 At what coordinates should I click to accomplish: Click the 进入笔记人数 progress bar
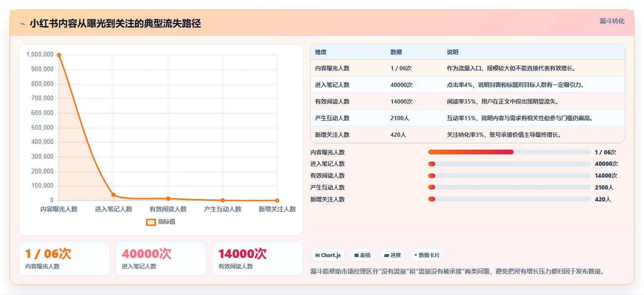click(x=509, y=164)
